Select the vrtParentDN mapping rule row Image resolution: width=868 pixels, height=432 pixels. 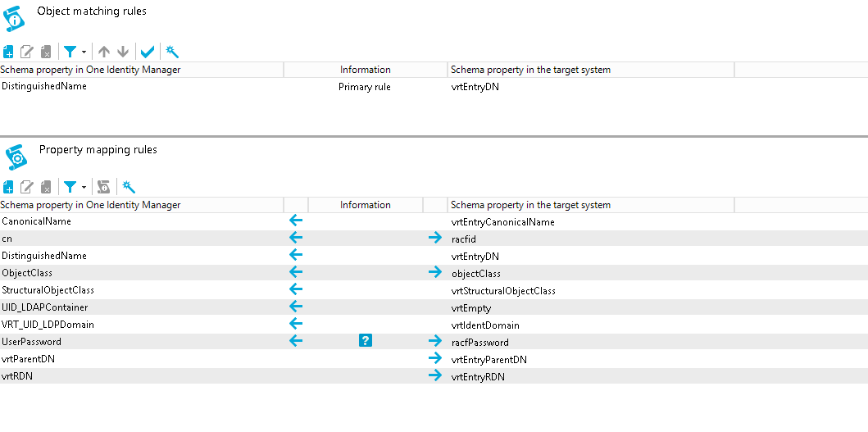(x=434, y=359)
